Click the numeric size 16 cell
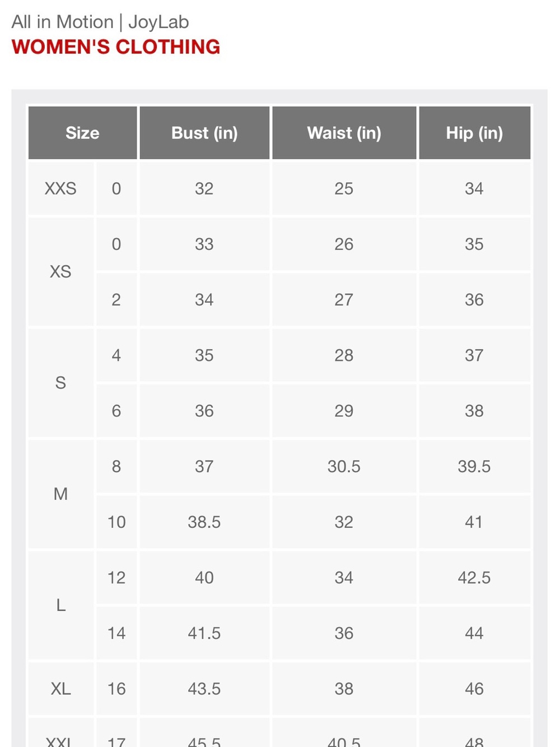560x747 pixels. click(116, 689)
